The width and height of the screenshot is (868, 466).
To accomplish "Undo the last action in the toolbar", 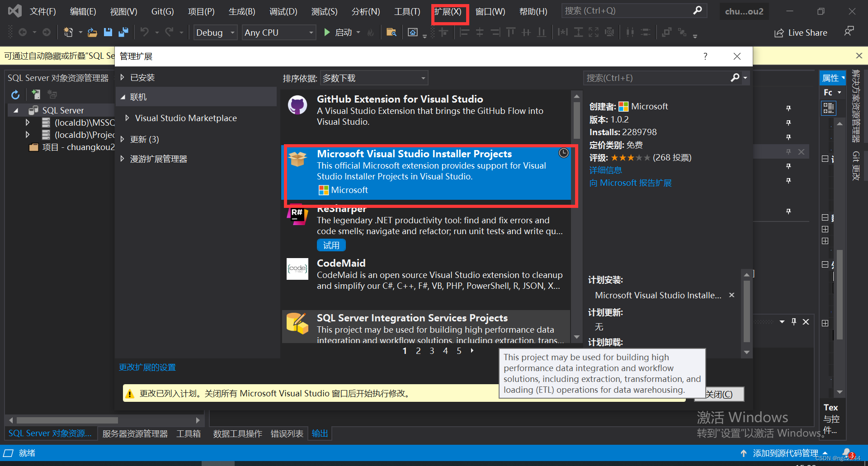I will (144, 32).
